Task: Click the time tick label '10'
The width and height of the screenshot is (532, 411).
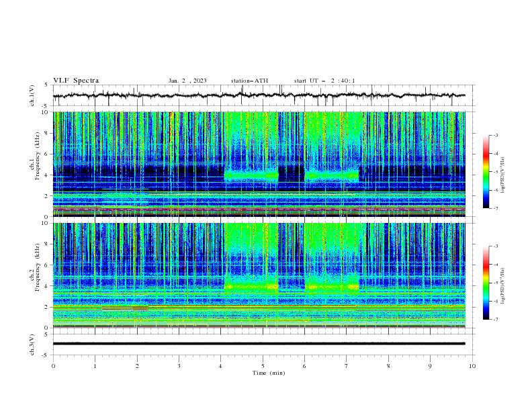Action: point(472,366)
